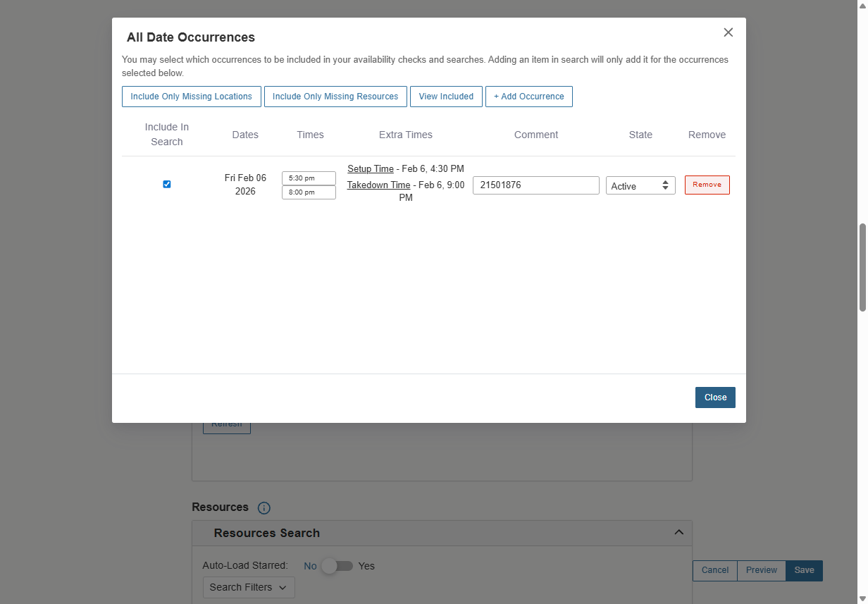Image resolution: width=868 pixels, height=604 pixels.
Task: Click the Extra Times column header
Action: tap(406, 135)
